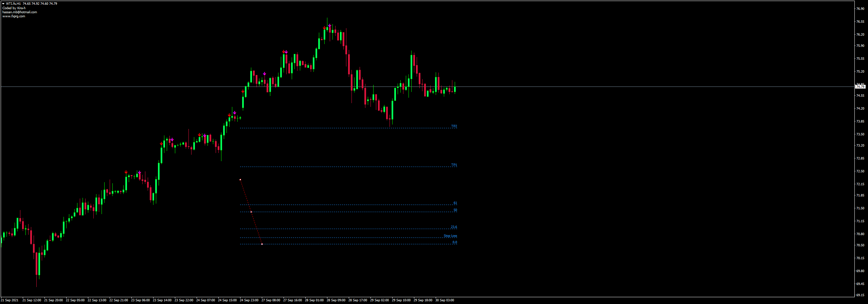Screen dimensions: 868x304
Task: Select the magenta arrow just after 23 Sep 14:00
Action: (172, 140)
